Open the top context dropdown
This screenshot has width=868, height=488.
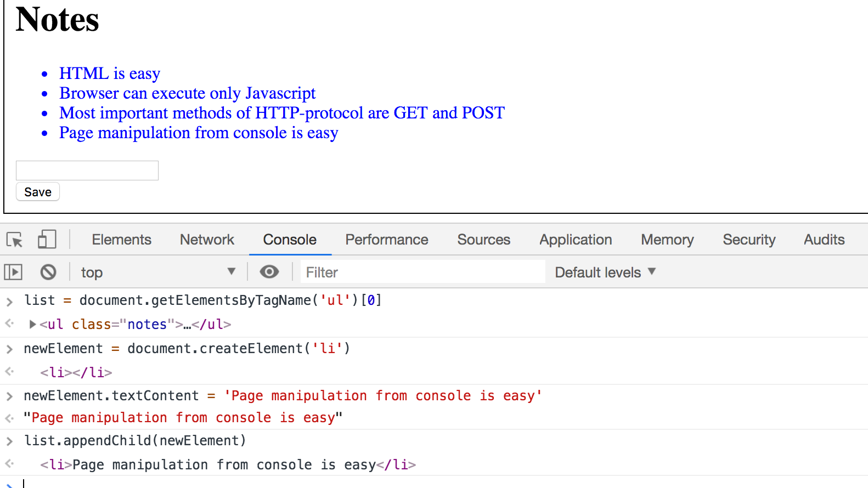pos(158,272)
